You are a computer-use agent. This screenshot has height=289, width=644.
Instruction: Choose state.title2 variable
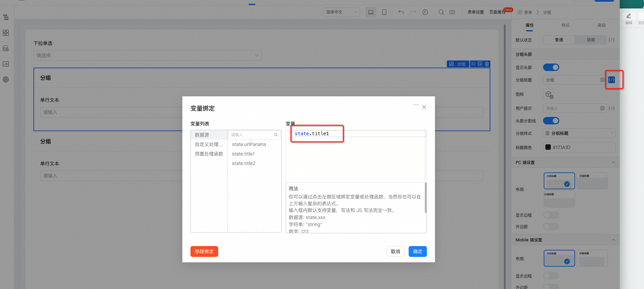pyautogui.click(x=243, y=163)
